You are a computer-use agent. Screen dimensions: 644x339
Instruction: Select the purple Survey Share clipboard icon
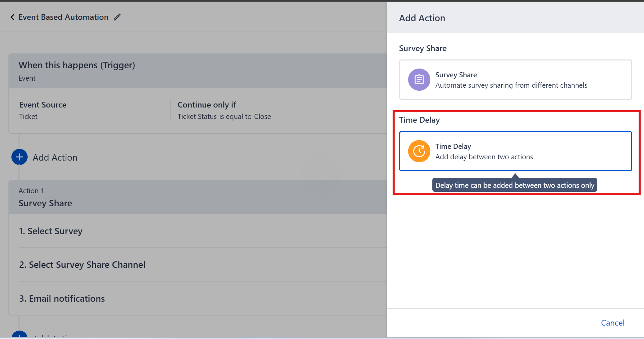(x=419, y=80)
